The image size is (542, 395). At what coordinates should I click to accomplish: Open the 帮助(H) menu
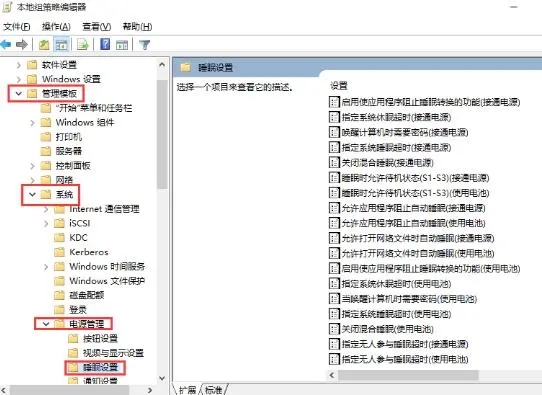[137, 27]
